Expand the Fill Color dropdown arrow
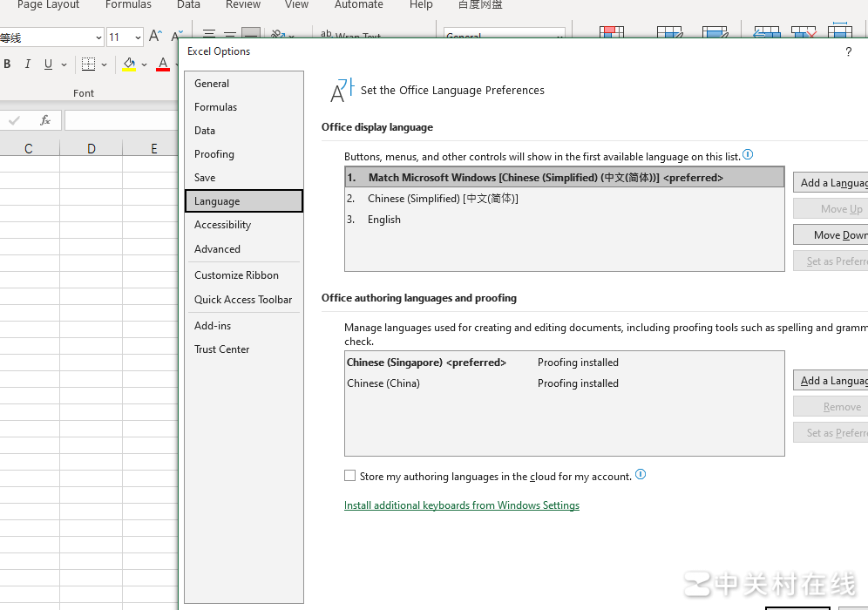 pyautogui.click(x=145, y=64)
